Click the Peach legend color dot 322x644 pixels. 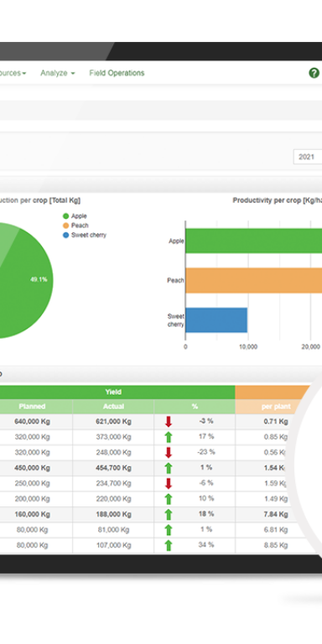click(x=65, y=226)
